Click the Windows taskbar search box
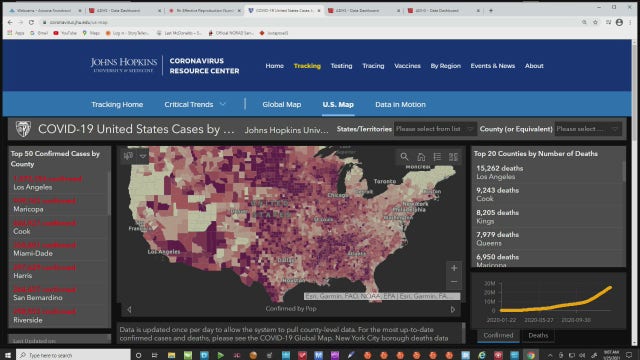This screenshot has height=360, width=640. 73,355
